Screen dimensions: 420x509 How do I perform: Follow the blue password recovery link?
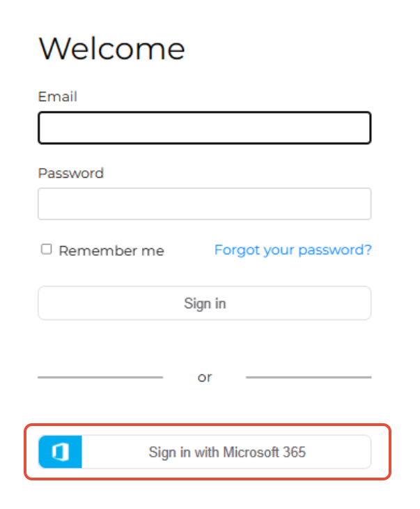293,250
